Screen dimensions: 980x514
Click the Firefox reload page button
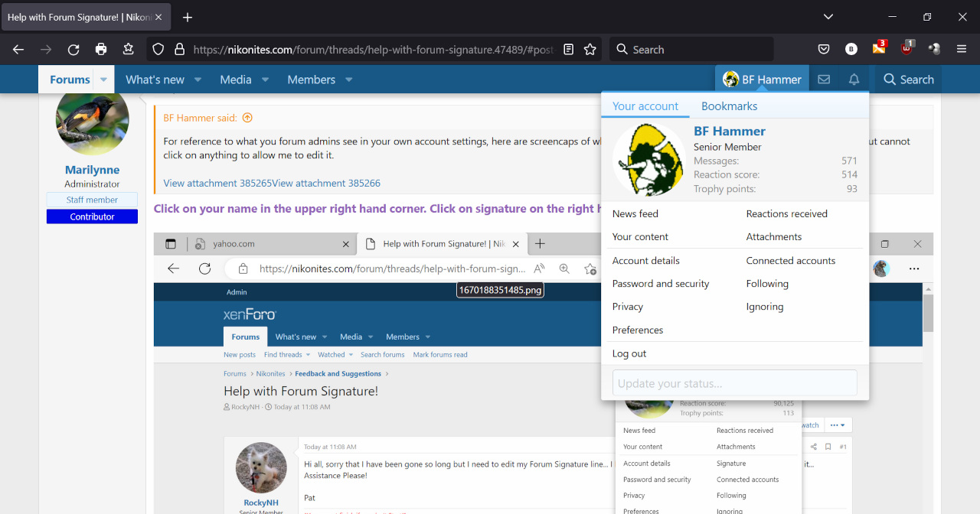[73, 50]
